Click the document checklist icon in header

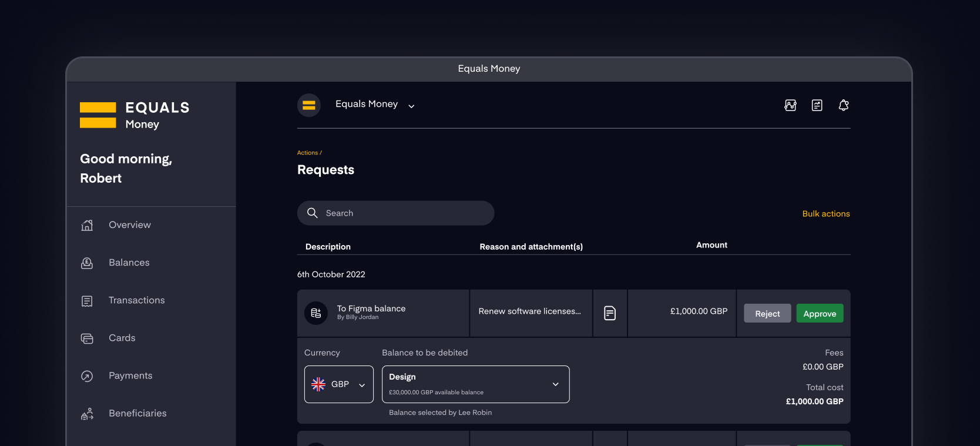[817, 105]
